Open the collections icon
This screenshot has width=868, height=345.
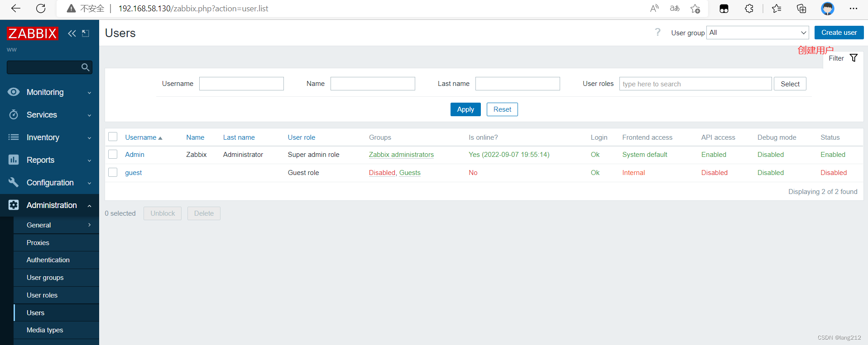[801, 9]
